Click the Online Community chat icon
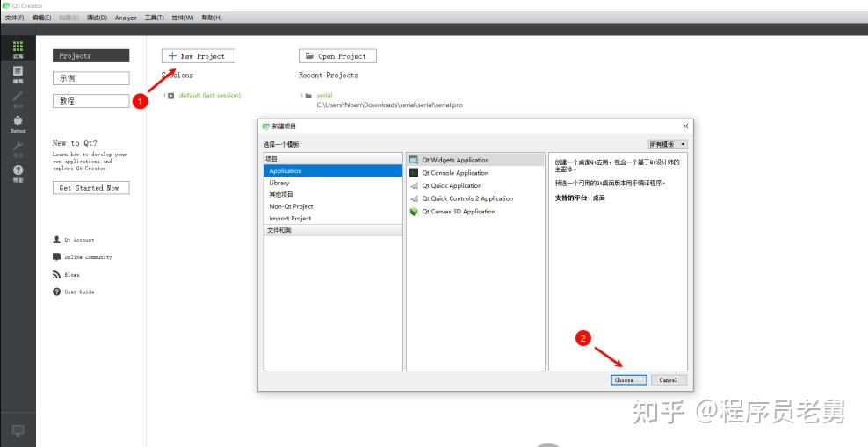The height and width of the screenshot is (447, 868). 56,256
